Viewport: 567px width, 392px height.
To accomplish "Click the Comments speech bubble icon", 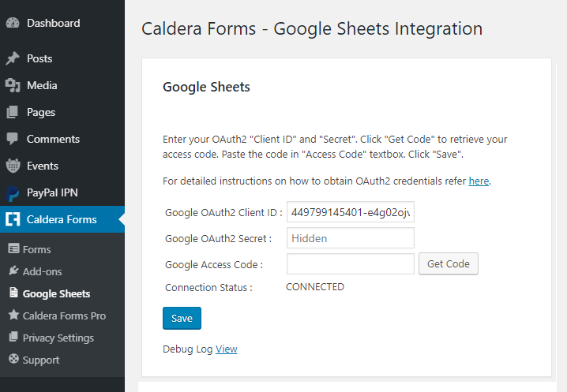I will click(13, 139).
